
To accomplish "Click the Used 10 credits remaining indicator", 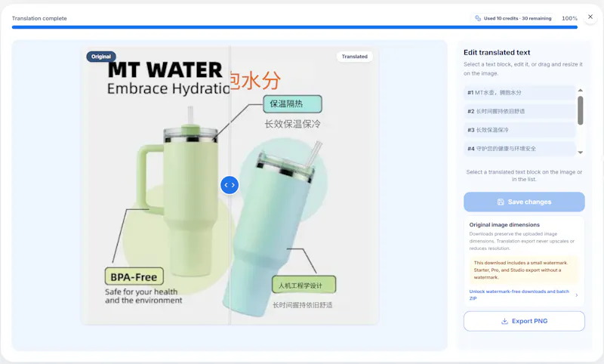I will click(513, 18).
